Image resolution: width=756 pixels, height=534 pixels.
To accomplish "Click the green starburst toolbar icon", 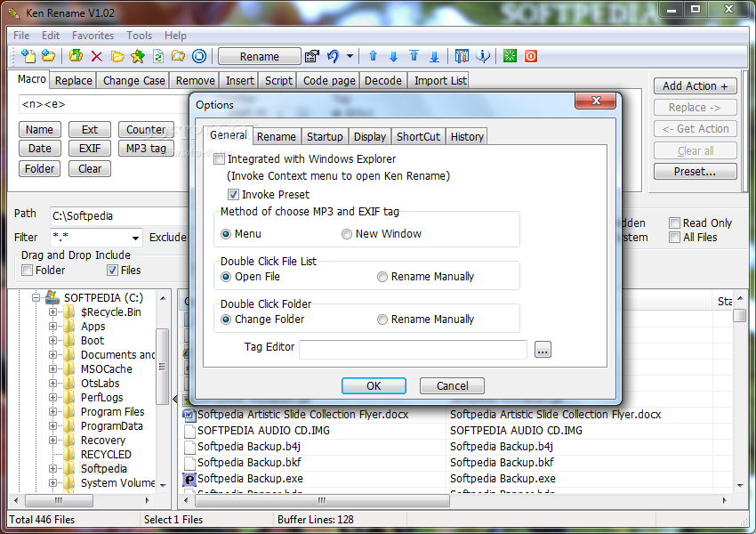I will click(x=510, y=56).
